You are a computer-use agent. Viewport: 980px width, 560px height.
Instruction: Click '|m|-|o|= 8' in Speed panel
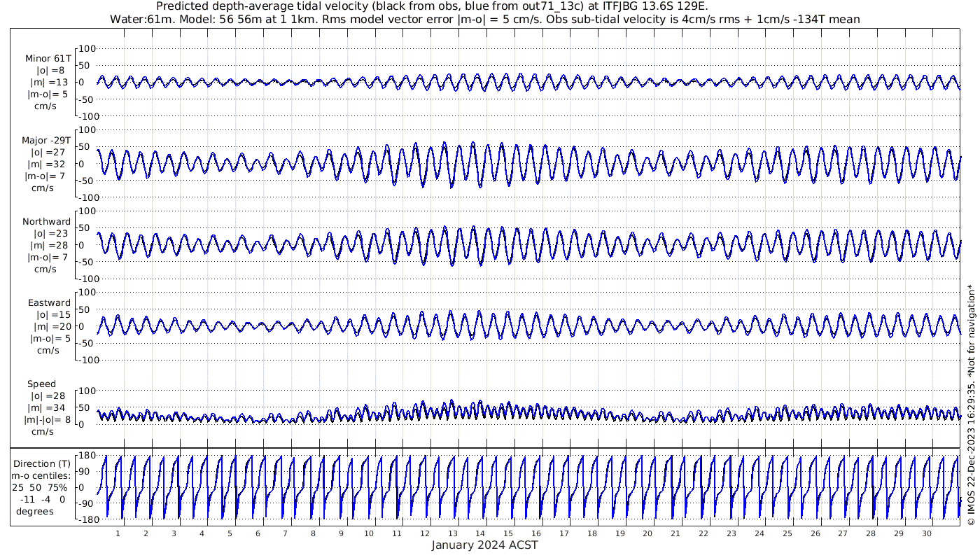pos(47,419)
